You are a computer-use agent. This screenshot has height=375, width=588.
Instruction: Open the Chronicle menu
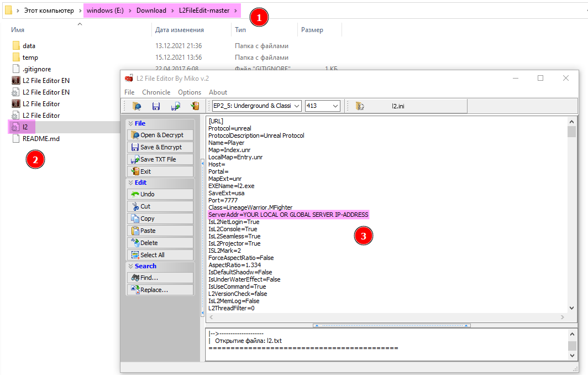point(156,92)
